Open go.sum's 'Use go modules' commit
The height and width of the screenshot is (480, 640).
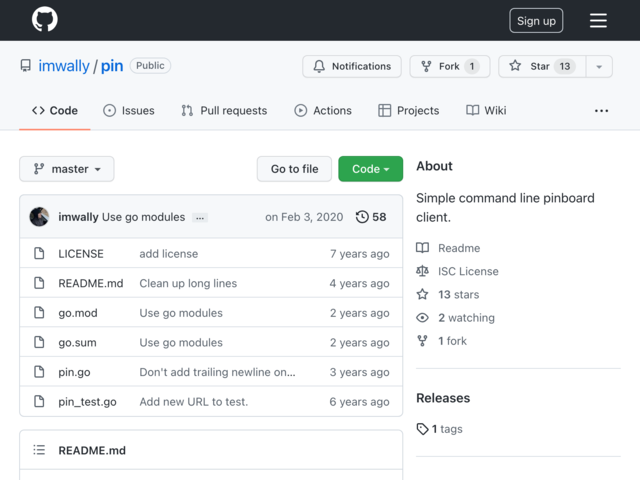(181, 342)
